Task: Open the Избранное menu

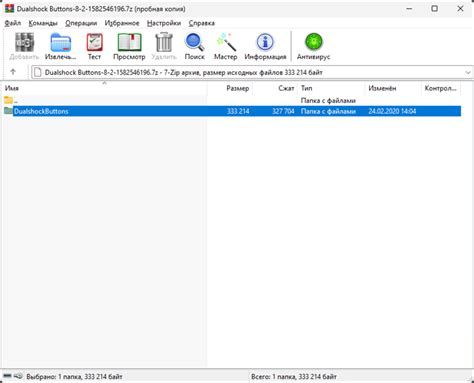Action: click(x=122, y=23)
